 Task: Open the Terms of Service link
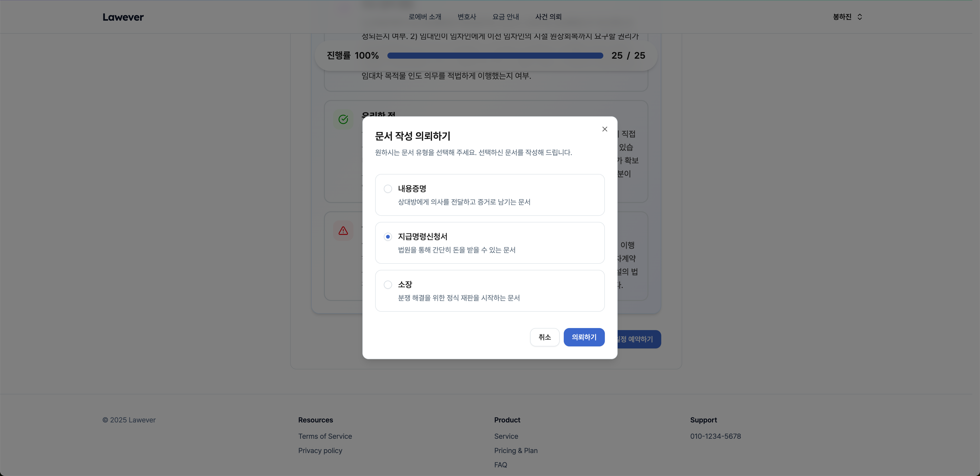[325, 436]
